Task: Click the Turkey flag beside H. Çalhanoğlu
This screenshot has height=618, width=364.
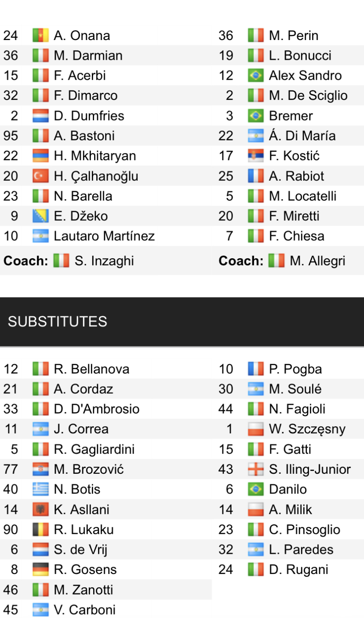Action: tap(40, 176)
